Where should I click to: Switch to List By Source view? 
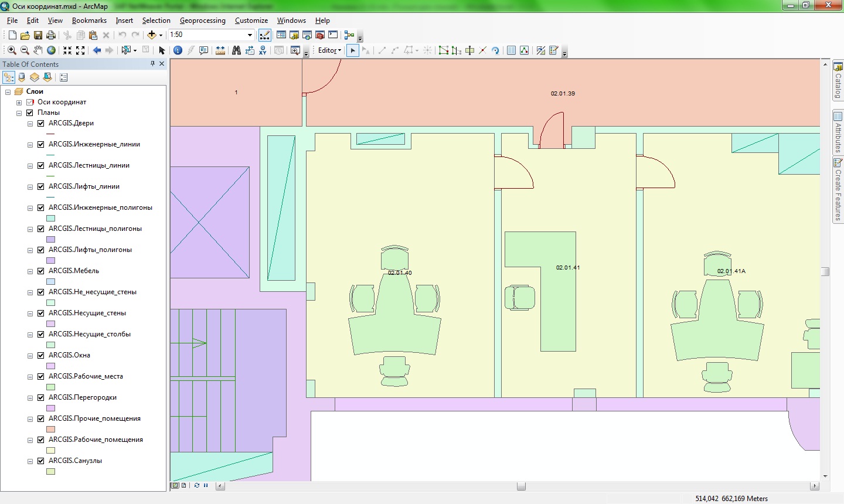coord(22,77)
